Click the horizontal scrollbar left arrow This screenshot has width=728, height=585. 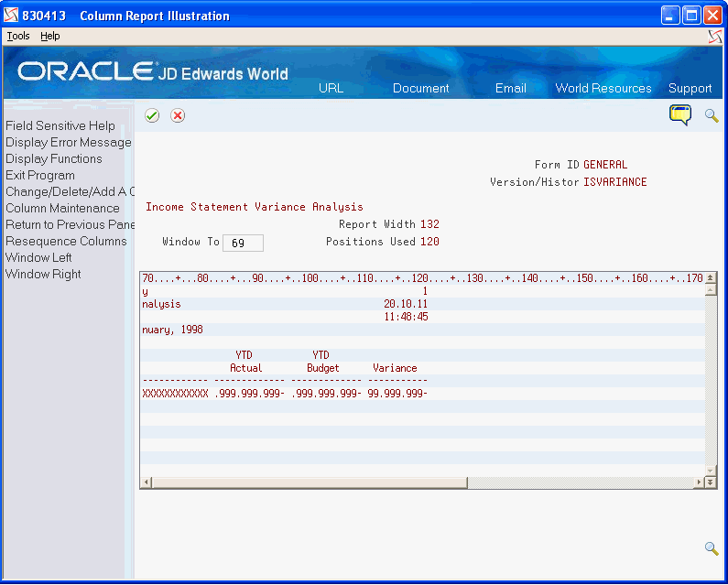pyautogui.click(x=147, y=482)
